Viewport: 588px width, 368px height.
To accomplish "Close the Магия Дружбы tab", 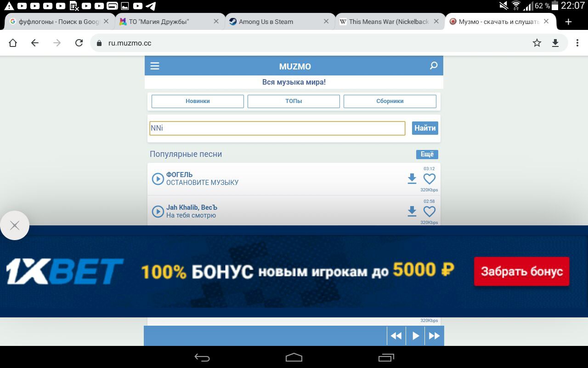I will click(x=216, y=22).
